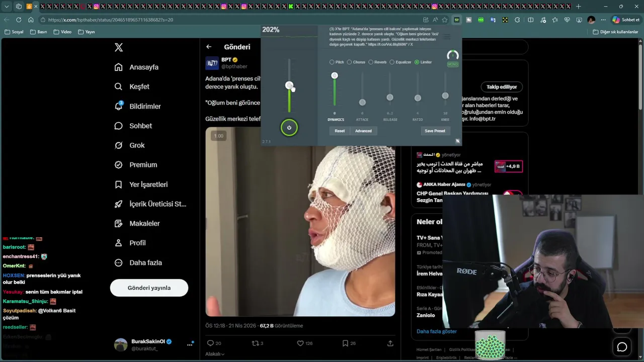Viewport: 644px width, 362px height.
Task: Open the Sosyal bookmarks folder
Action: click(14, 32)
